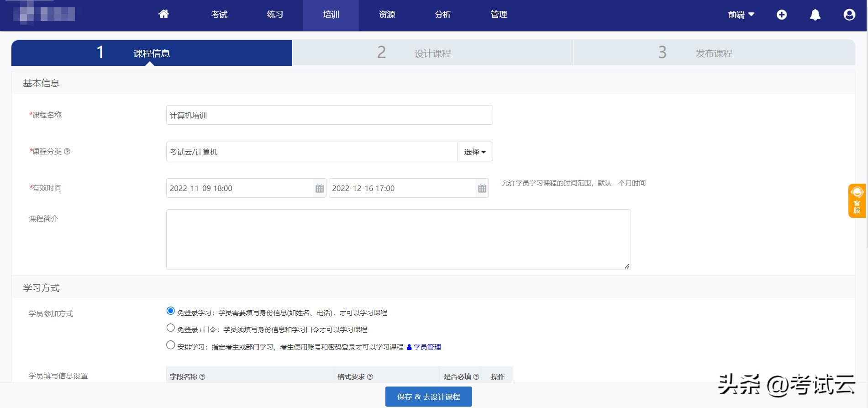Go to the home page icon
Image resolution: width=868 pixels, height=408 pixels.
[163, 14]
